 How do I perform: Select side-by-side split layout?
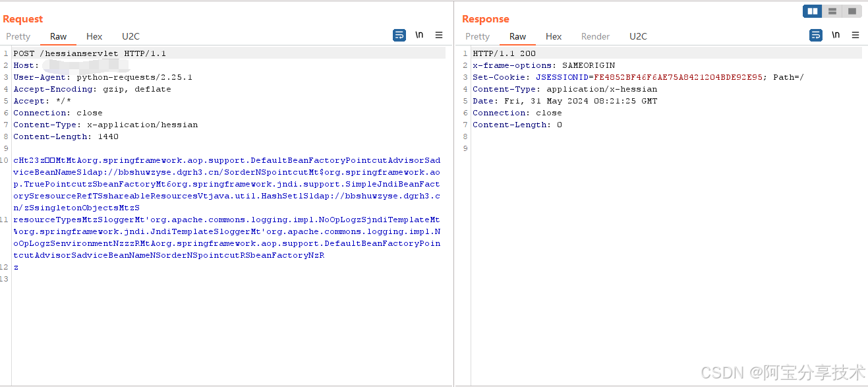pos(813,11)
